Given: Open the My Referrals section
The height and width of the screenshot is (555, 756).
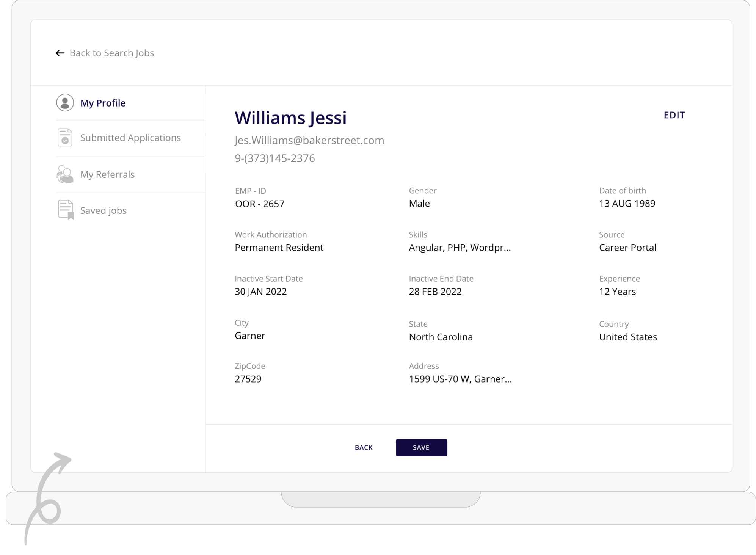Looking at the screenshot, I should (107, 174).
